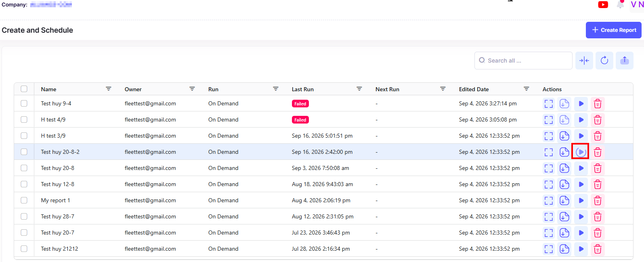Click Failed badge in H test 4/9 row
The image size is (644, 262).
click(300, 120)
